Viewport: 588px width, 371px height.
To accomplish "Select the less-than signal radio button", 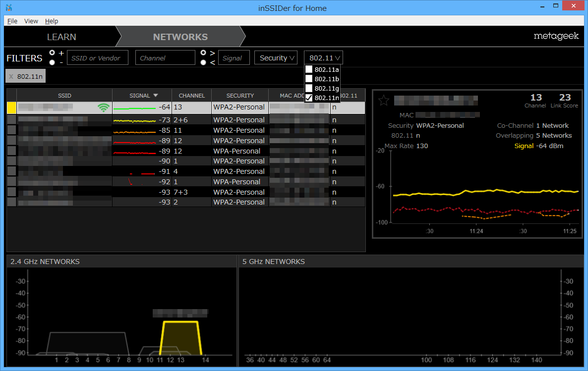I will coord(203,62).
